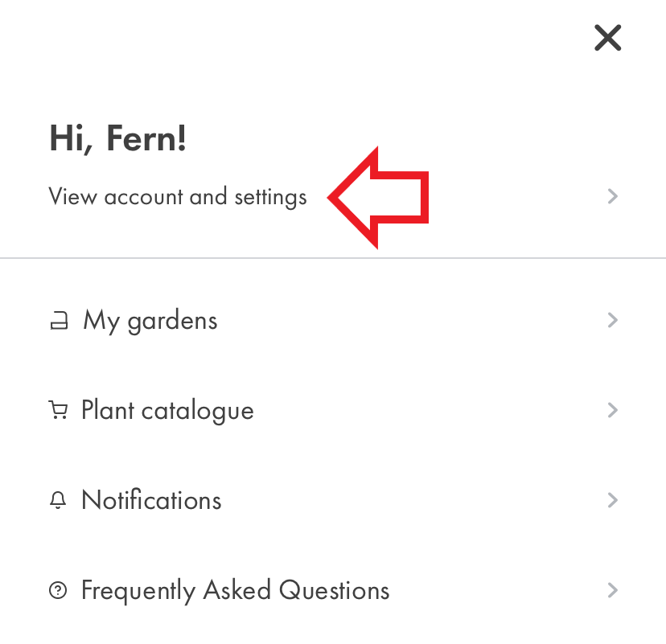Expand the Notifications chevron arrow
Viewport: 666px width, 644px height.
coord(612,500)
